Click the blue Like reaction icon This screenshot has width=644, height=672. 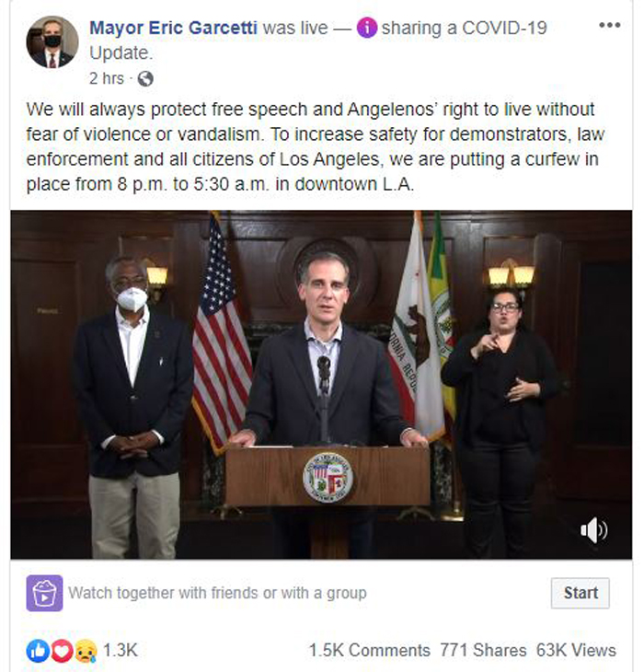click(x=39, y=650)
